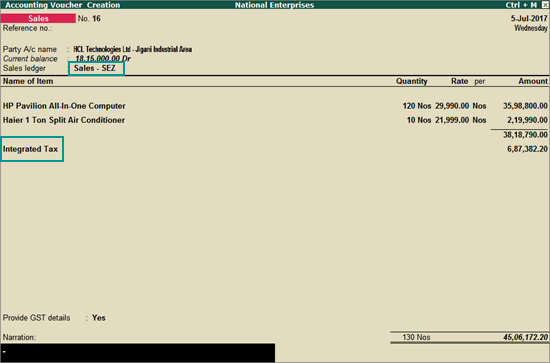Edit the quantity 120 Nos
The height and width of the screenshot is (363, 550).
[x=417, y=106]
